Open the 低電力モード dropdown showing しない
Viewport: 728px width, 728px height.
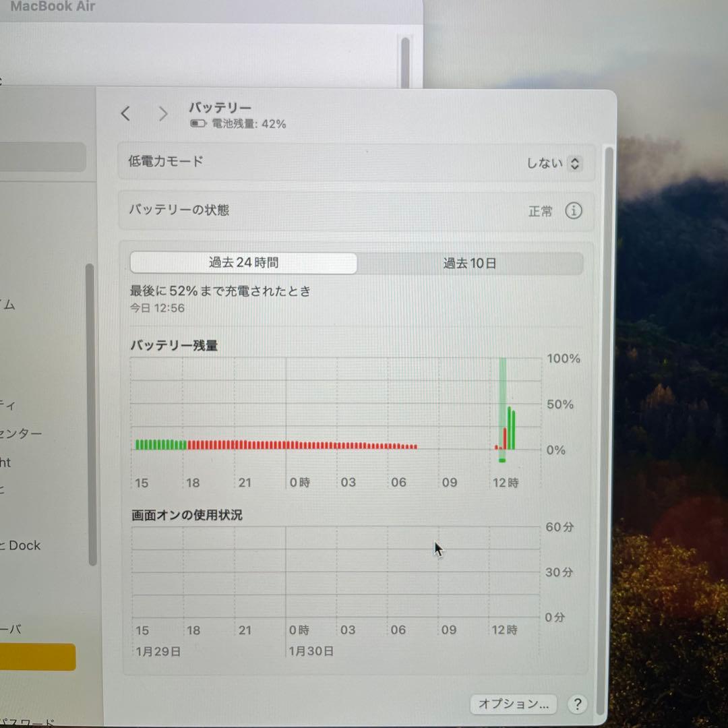pyautogui.click(x=547, y=162)
